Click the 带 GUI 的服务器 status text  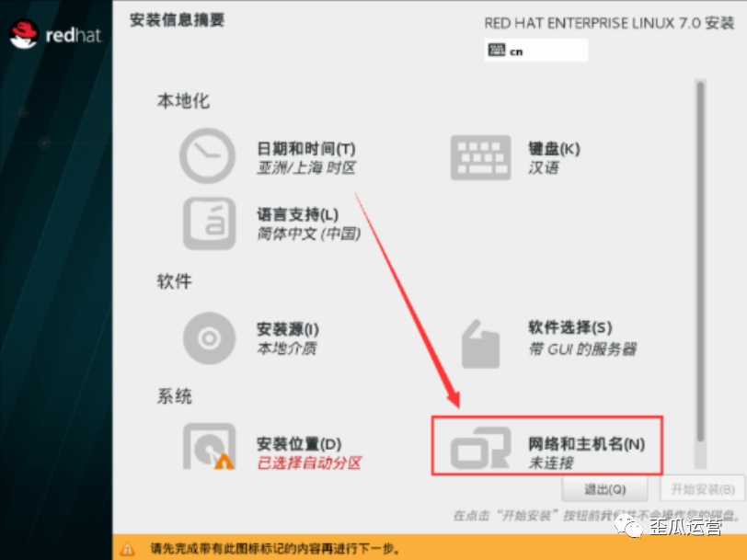coord(582,349)
